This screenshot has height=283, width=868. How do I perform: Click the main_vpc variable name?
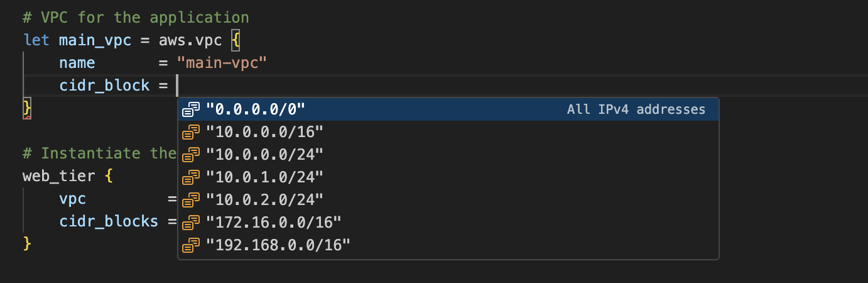94,40
